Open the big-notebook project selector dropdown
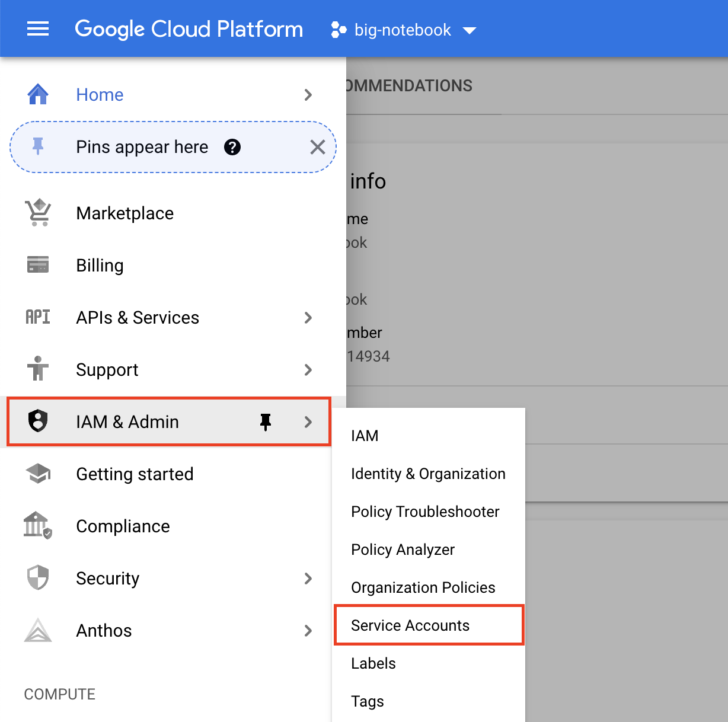This screenshot has width=728, height=722. (404, 30)
